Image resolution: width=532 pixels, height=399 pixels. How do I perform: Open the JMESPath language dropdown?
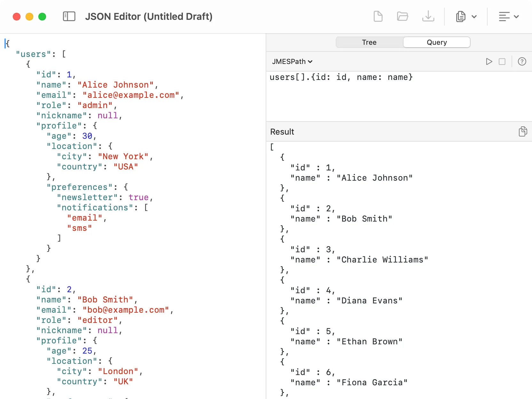coord(292,61)
